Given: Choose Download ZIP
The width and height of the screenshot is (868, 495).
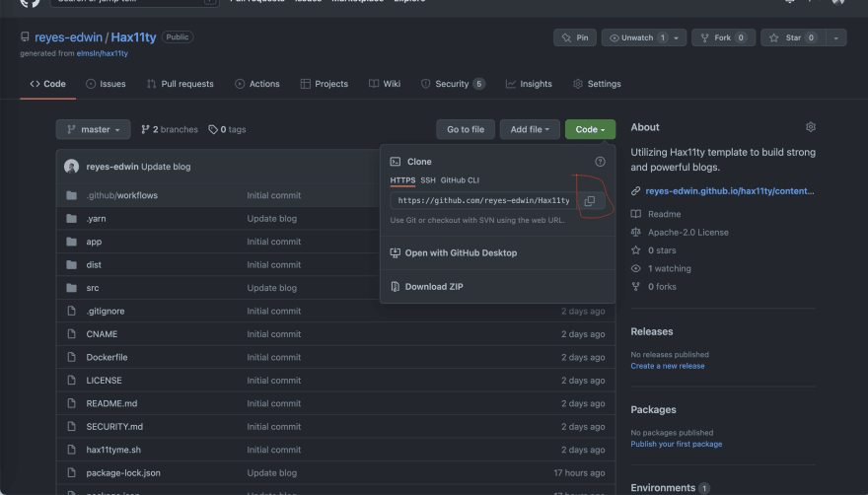Looking at the screenshot, I should coord(426,287).
